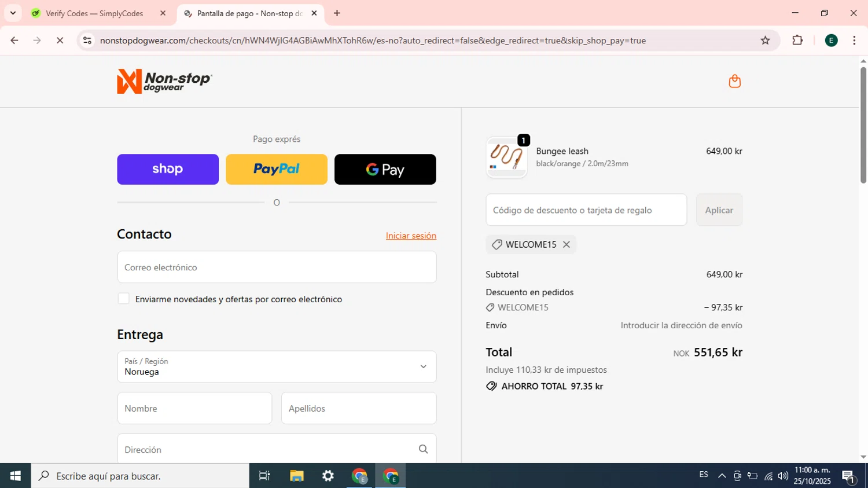Focus the discount code or gift card field
This screenshot has height=488, width=868.
click(586, 210)
